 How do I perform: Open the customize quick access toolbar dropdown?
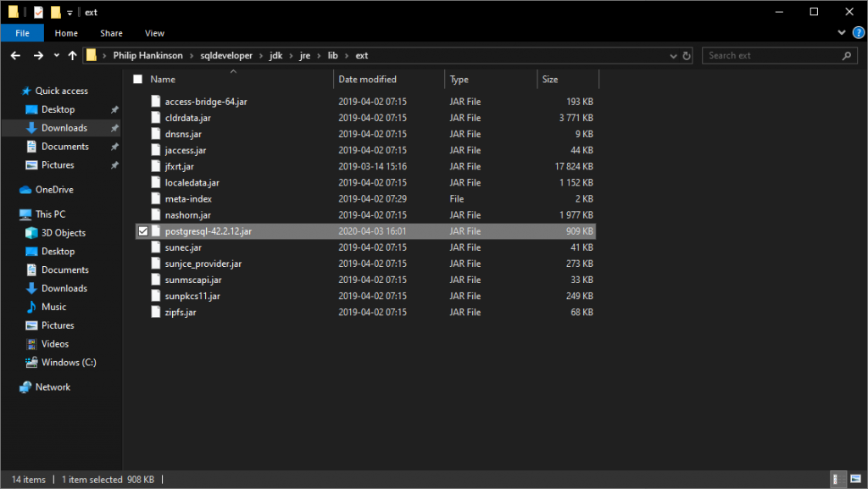pos(70,12)
